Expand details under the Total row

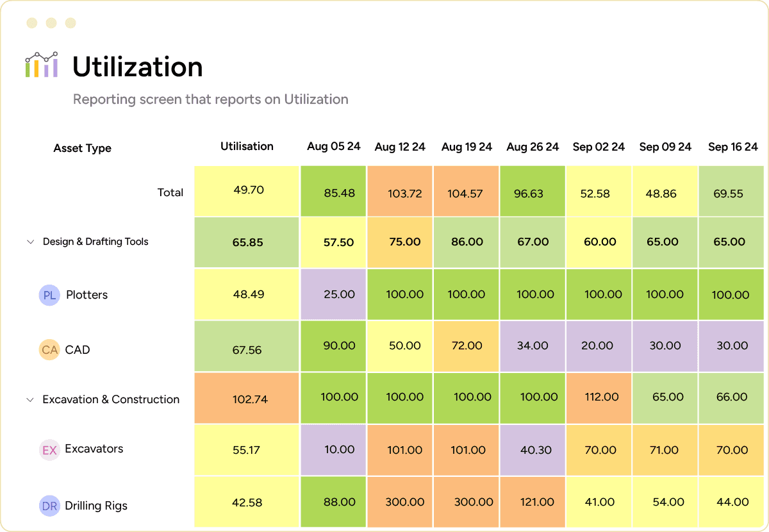coord(170,192)
